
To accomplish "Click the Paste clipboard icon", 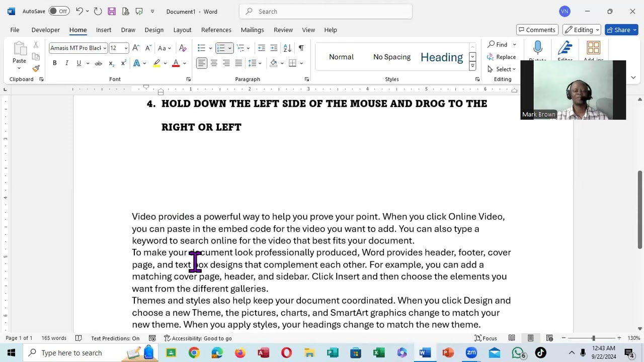I will (x=19, y=49).
